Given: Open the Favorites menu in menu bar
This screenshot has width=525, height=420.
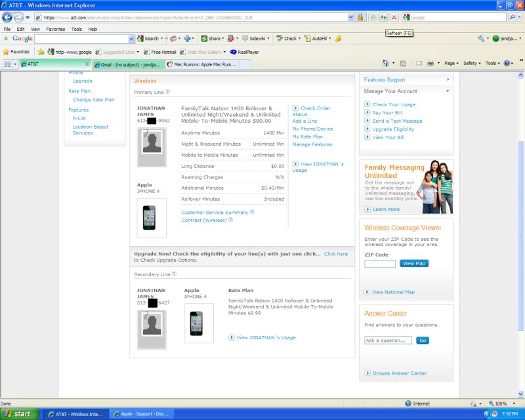Looking at the screenshot, I should 56,29.
